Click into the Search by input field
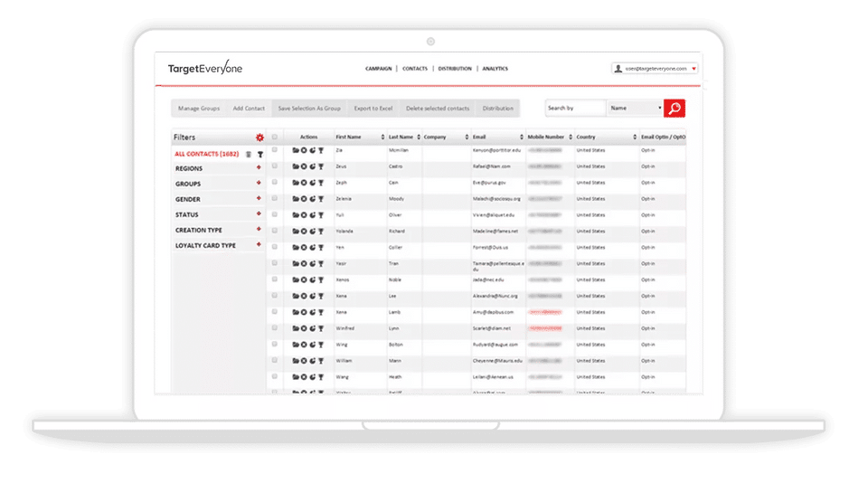Screen dimensions: 868x483 575,108
